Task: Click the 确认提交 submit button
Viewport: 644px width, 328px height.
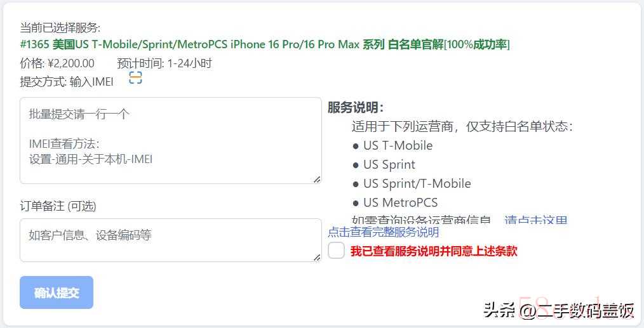Action: 57,292
